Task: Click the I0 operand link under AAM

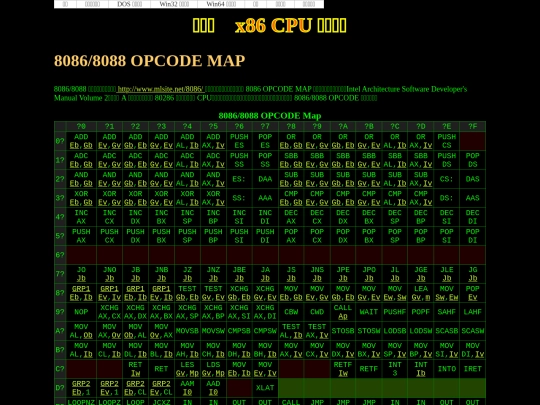Action: click(187, 392)
